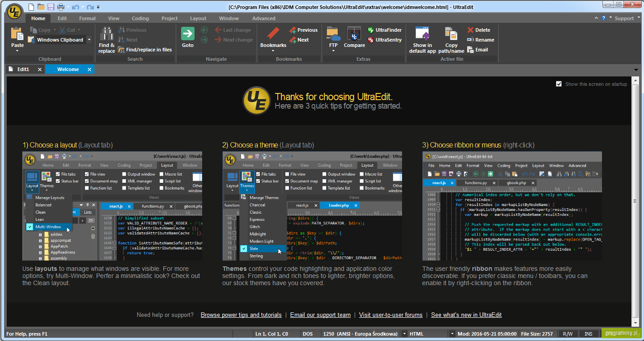
Task: Open the Layout ribbon tab
Action: point(198,18)
